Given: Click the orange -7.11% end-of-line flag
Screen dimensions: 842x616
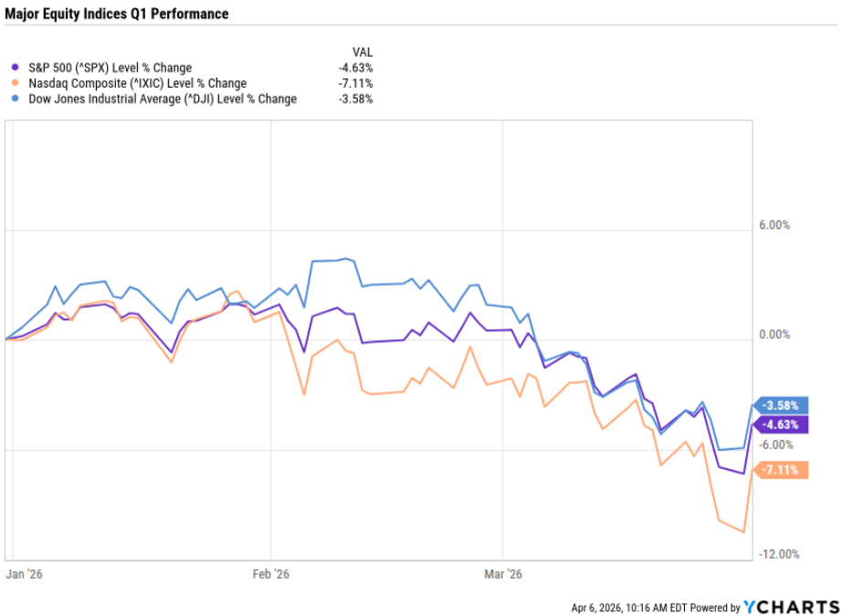Looking at the screenshot, I should 783,470.
